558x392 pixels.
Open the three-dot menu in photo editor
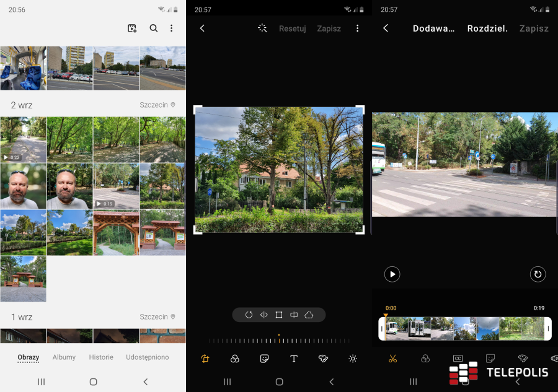[x=358, y=28]
